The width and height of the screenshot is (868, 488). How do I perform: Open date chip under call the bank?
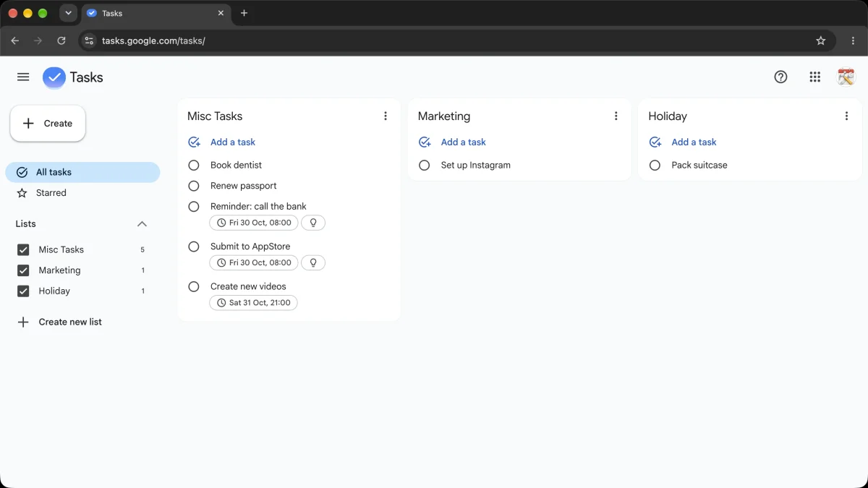pos(254,223)
